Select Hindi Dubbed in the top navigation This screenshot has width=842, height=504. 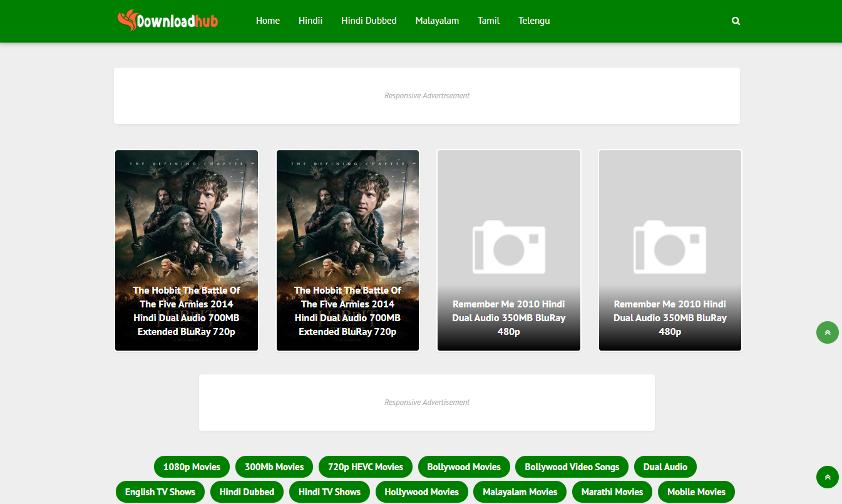(x=369, y=21)
